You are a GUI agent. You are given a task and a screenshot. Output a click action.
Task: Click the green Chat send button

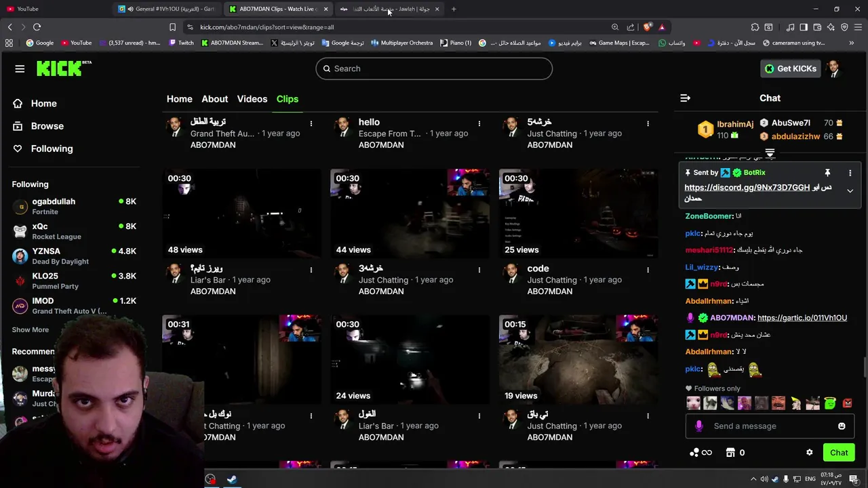pos(839,453)
